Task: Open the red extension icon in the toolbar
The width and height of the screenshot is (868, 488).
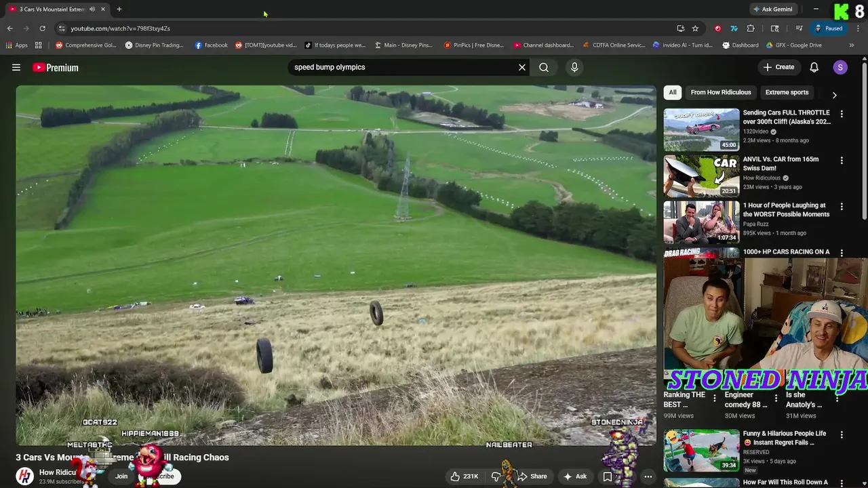Action: click(x=718, y=28)
